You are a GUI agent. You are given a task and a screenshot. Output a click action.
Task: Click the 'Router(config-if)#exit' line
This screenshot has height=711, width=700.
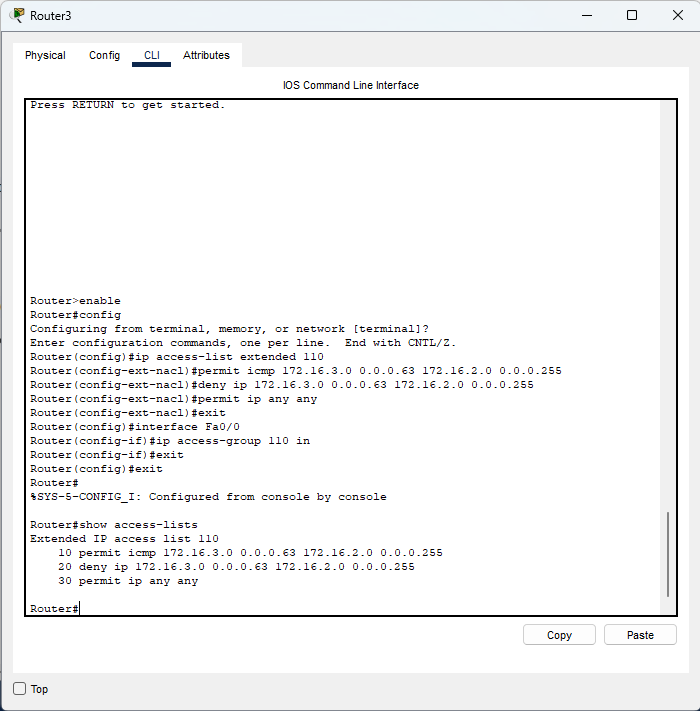[107, 455]
